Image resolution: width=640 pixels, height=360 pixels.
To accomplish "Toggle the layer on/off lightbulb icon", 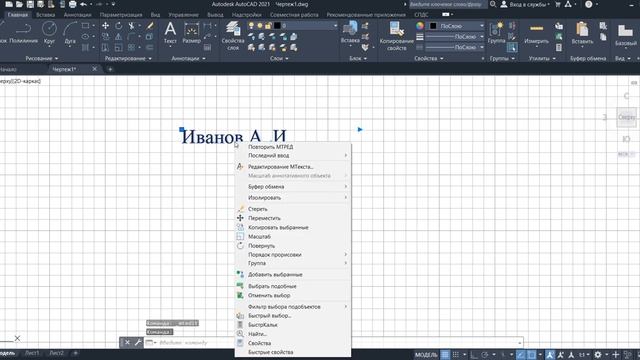I will (251, 26).
